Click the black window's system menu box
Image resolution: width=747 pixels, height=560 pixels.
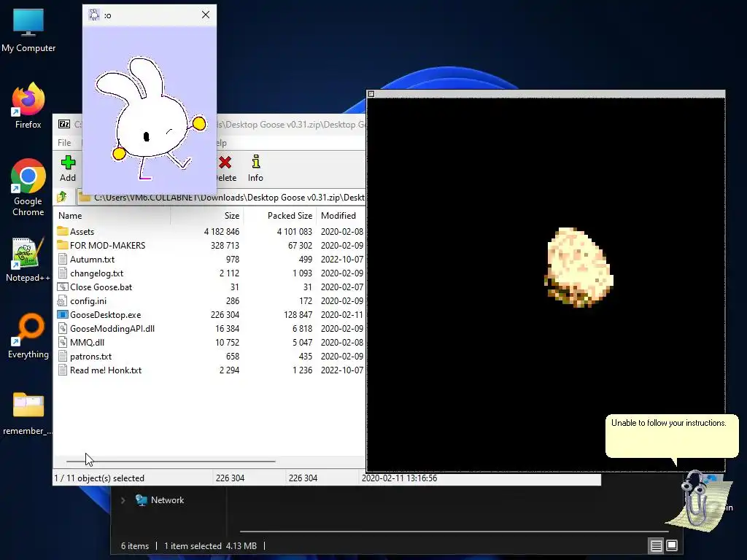(371, 94)
